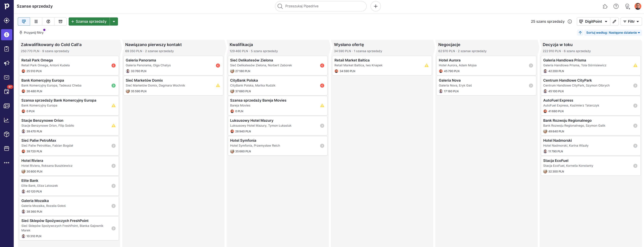Open the AutoFuel Express deal
Viewport: 644px width, 247px height.
click(590, 106)
